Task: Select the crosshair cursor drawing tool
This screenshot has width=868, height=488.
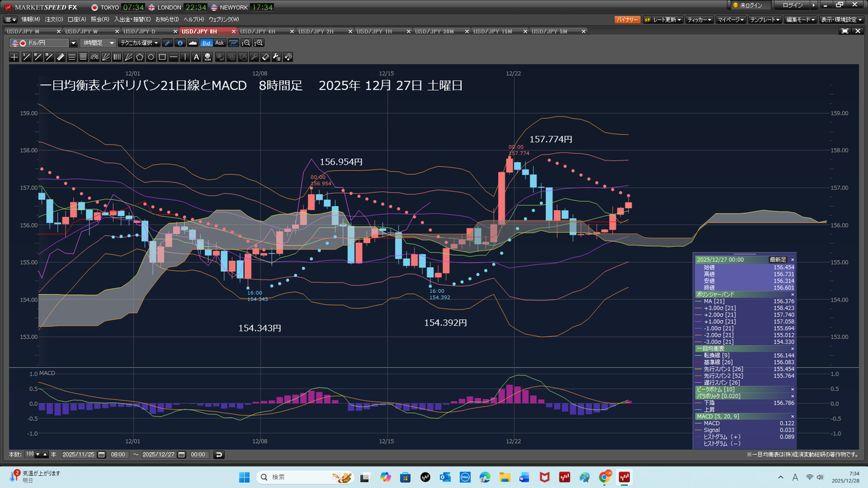Action: (14, 57)
